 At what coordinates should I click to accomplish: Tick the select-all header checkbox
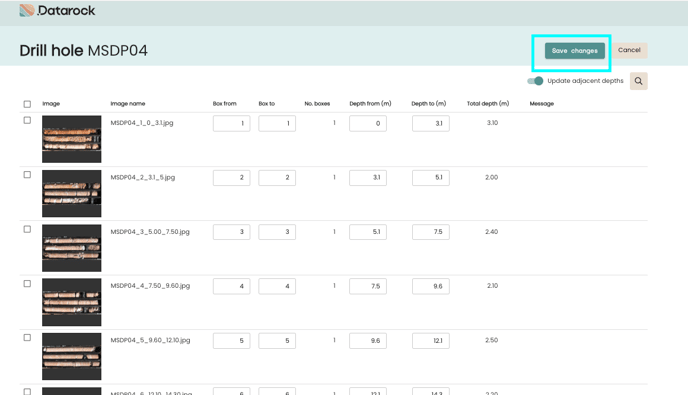[x=27, y=104]
